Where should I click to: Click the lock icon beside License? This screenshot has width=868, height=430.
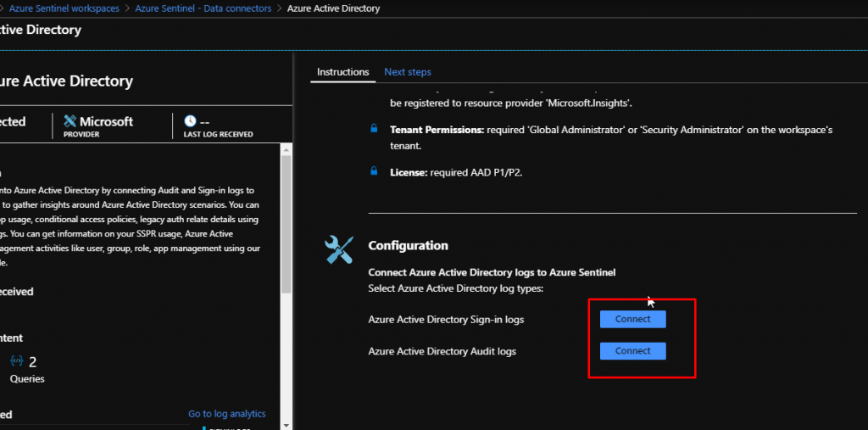(374, 171)
